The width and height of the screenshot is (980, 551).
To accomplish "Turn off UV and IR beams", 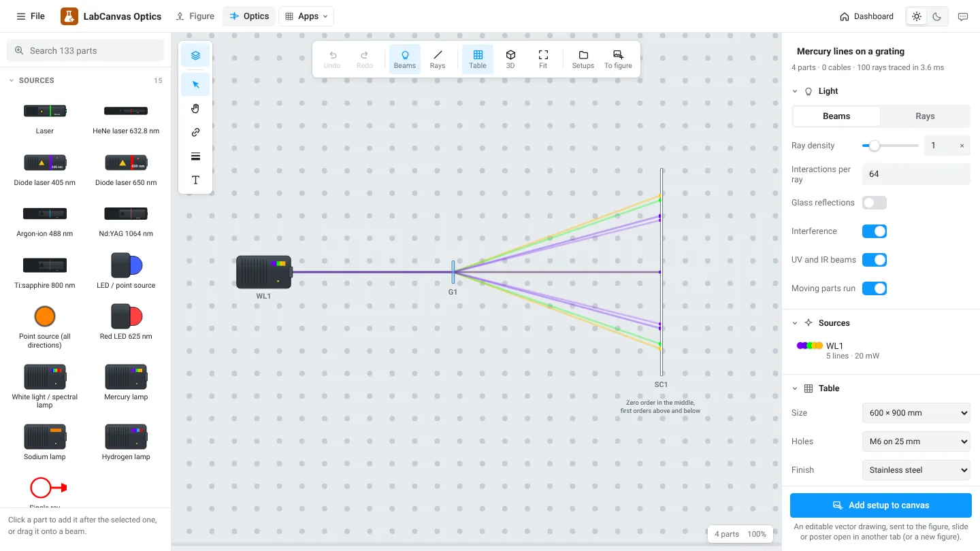I will click(x=875, y=260).
